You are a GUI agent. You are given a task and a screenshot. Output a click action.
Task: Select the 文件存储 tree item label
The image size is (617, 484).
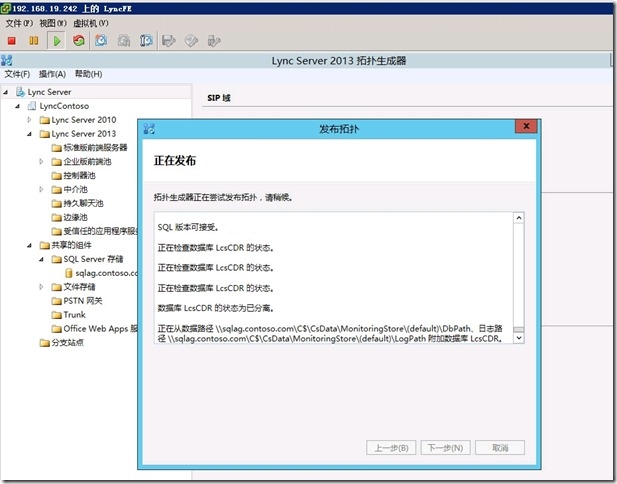coord(79,287)
